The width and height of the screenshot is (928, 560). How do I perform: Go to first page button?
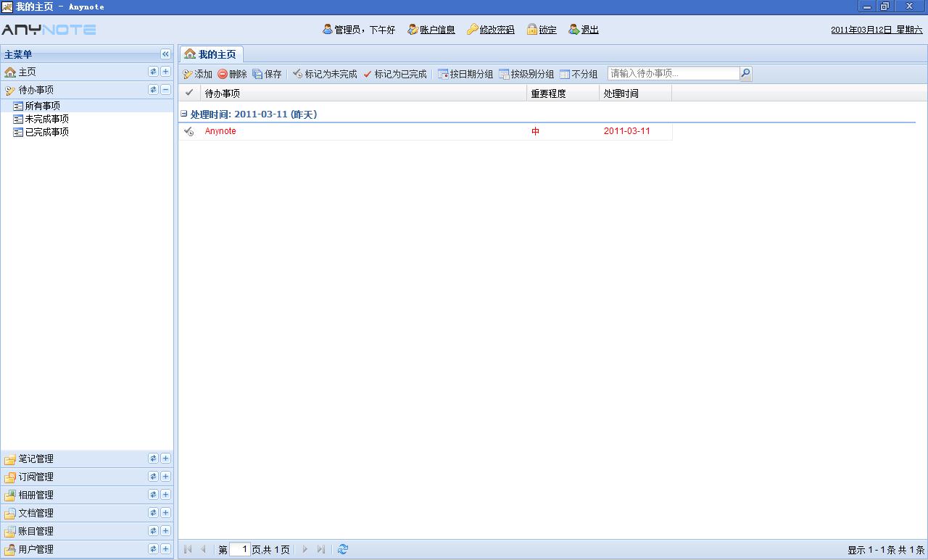188,549
